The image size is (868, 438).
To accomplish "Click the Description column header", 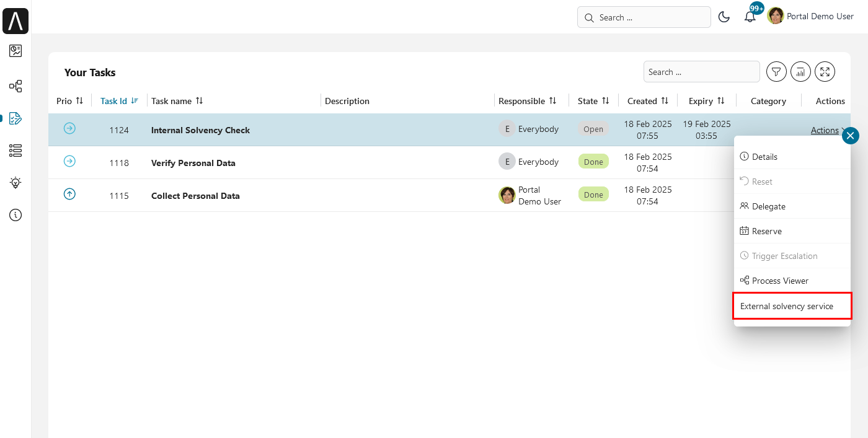I will [347, 101].
